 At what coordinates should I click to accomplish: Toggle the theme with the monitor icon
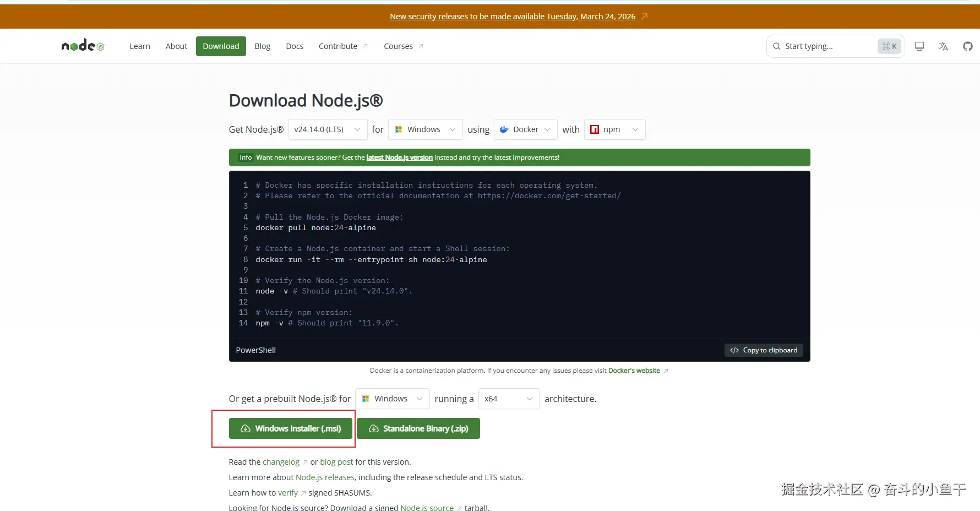pos(919,46)
